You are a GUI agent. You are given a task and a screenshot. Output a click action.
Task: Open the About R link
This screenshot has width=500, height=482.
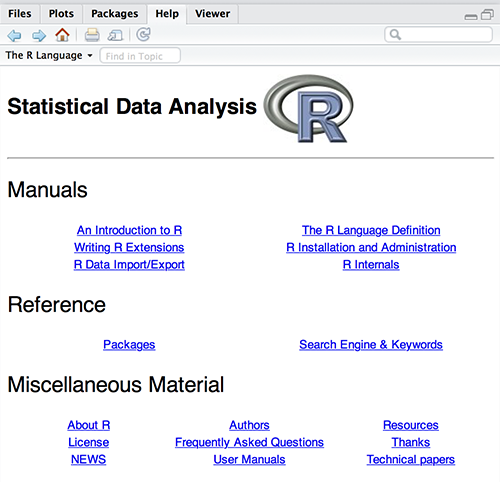tap(89, 425)
